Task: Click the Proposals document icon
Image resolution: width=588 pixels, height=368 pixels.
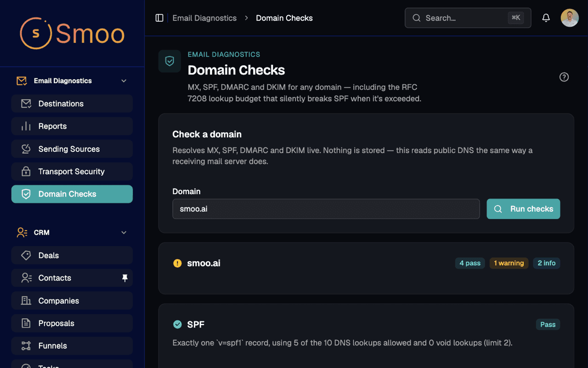Action: tap(26, 323)
